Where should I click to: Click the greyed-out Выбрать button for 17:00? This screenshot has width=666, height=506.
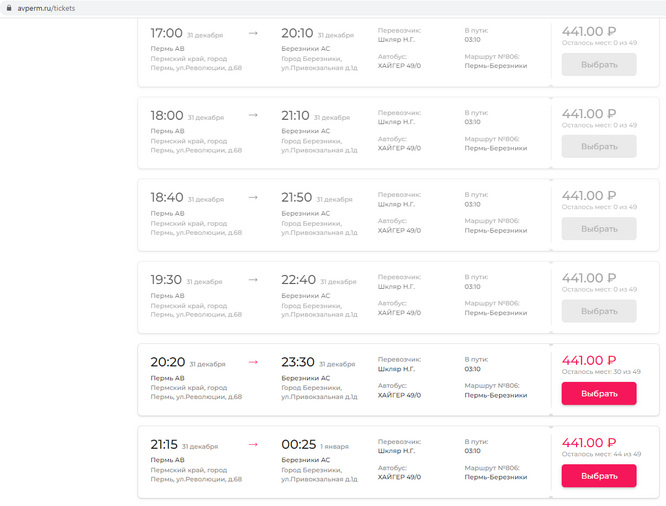[x=598, y=64]
